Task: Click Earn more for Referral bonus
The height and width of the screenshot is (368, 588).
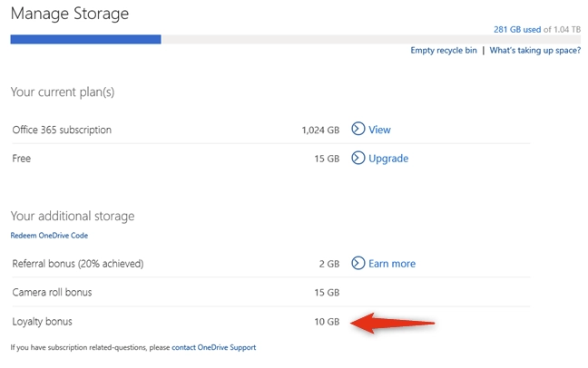Action: click(x=392, y=264)
